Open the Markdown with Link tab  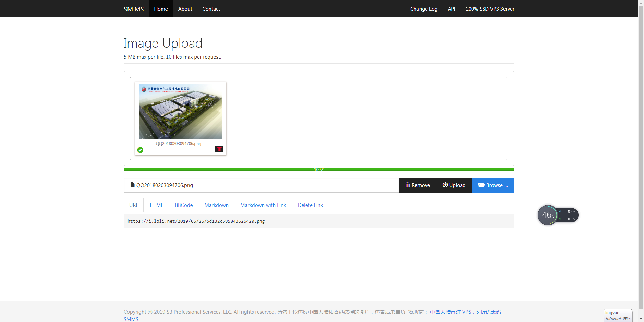click(263, 205)
